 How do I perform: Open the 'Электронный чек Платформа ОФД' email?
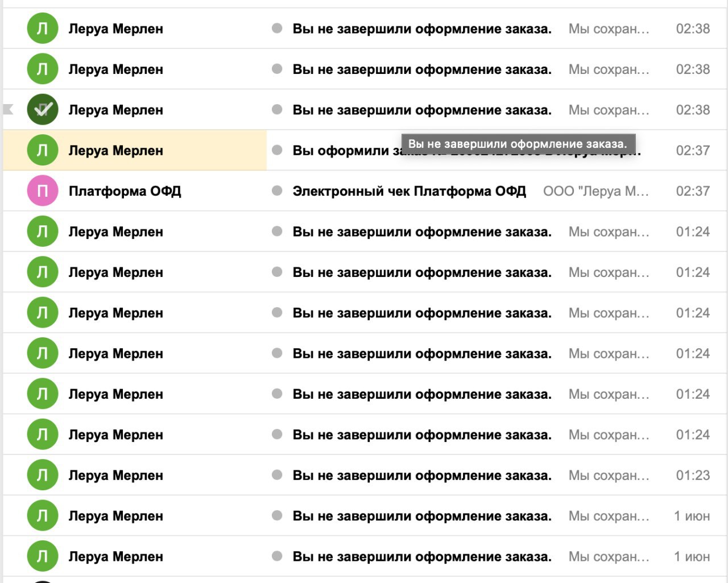(x=409, y=191)
